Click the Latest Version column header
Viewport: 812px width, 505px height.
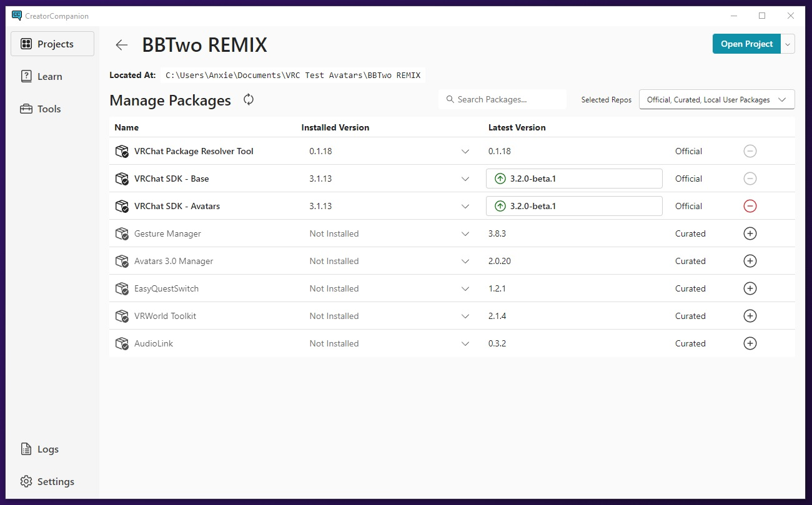coord(517,127)
